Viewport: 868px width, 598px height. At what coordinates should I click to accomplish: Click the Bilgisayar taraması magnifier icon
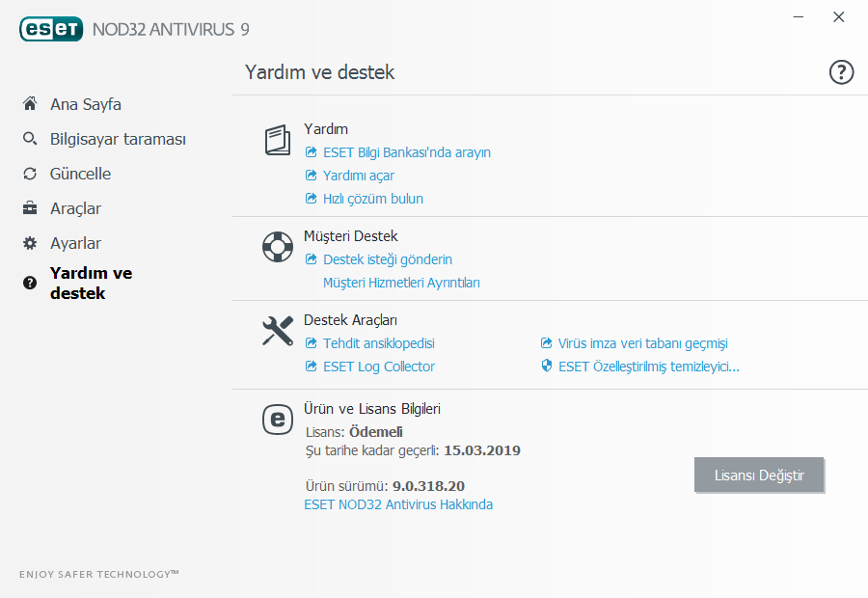(29, 139)
